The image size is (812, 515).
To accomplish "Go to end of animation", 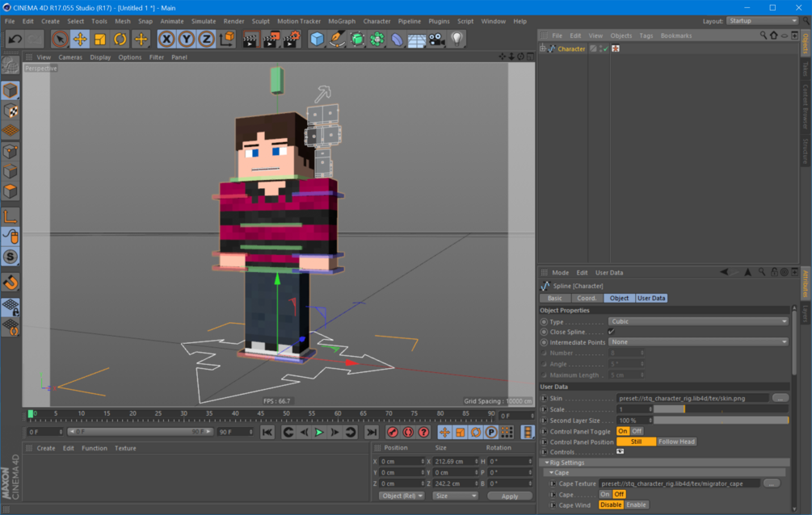I will pos(372,432).
